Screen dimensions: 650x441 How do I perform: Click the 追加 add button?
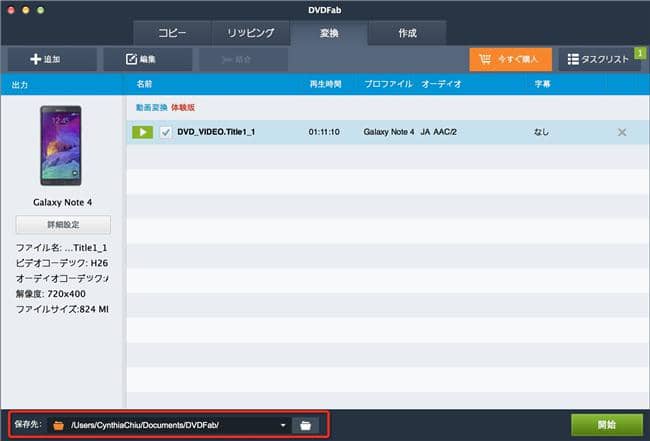52,59
